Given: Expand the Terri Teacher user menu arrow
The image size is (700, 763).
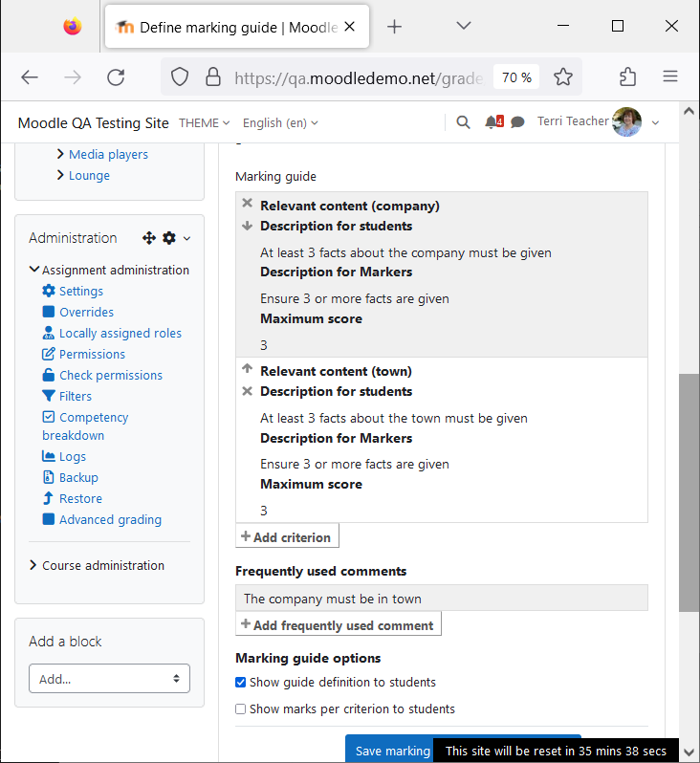Looking at the screenshot, I should coord(655,122).
